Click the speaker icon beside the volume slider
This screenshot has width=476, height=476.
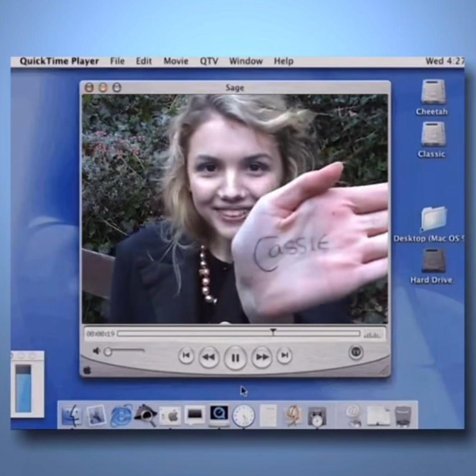[x=96, y=351]
